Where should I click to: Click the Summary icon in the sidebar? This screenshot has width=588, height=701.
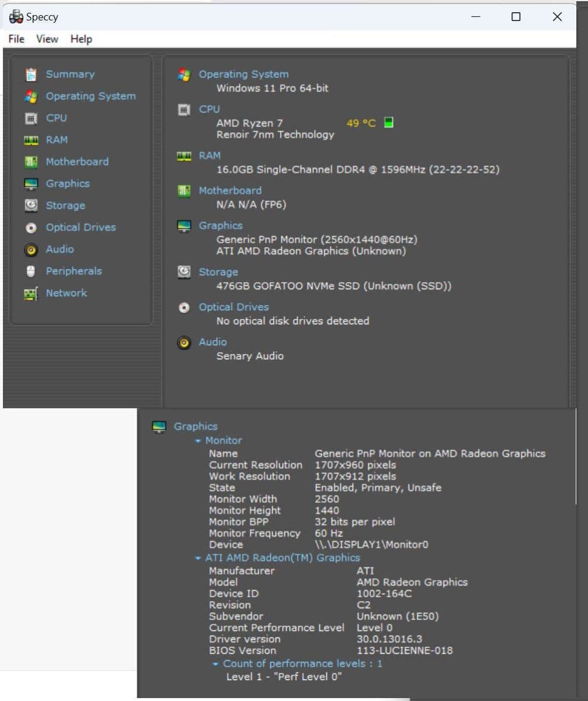[x=31, y=75]
